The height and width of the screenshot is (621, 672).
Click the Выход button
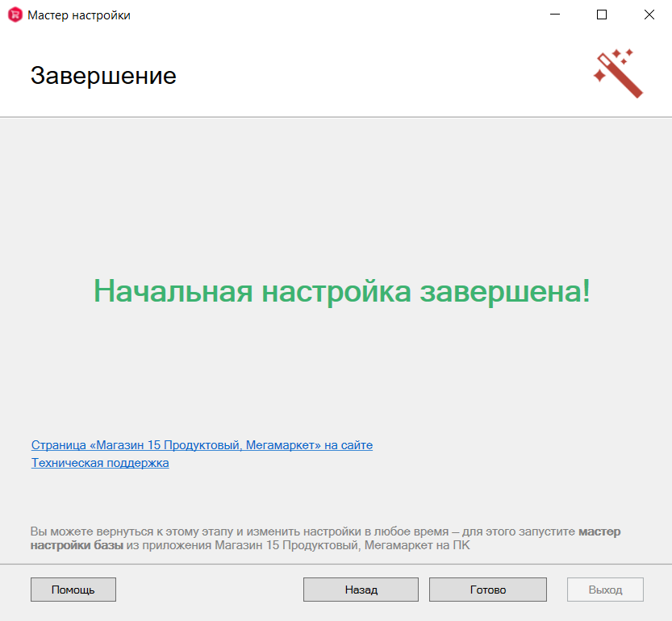[604, 590]
